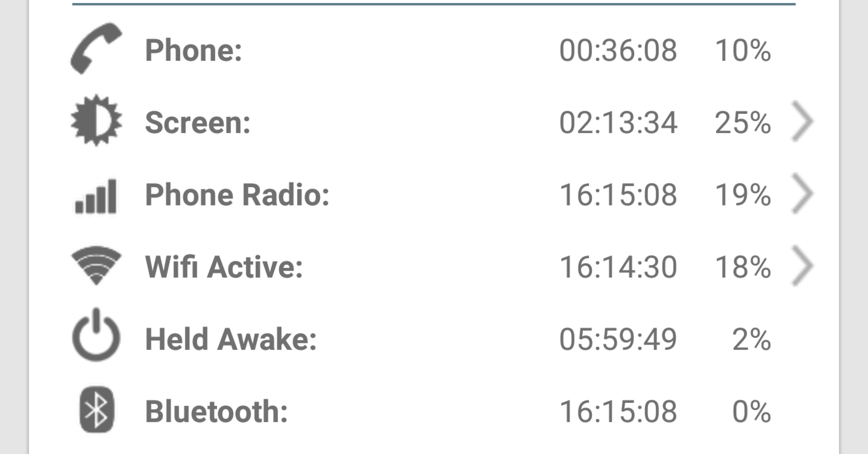
Task: Click Held Awake time 05:59:49
Action: click(618, 339)
